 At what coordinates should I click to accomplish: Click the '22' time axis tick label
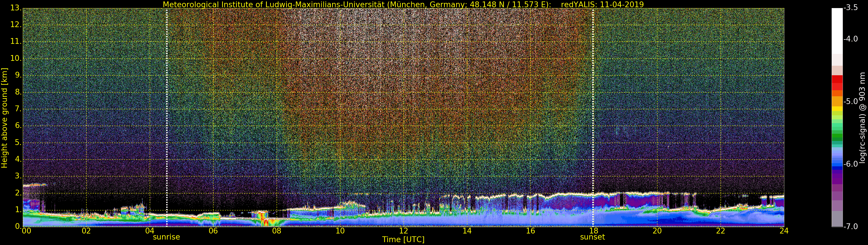[x=720, y=231]
